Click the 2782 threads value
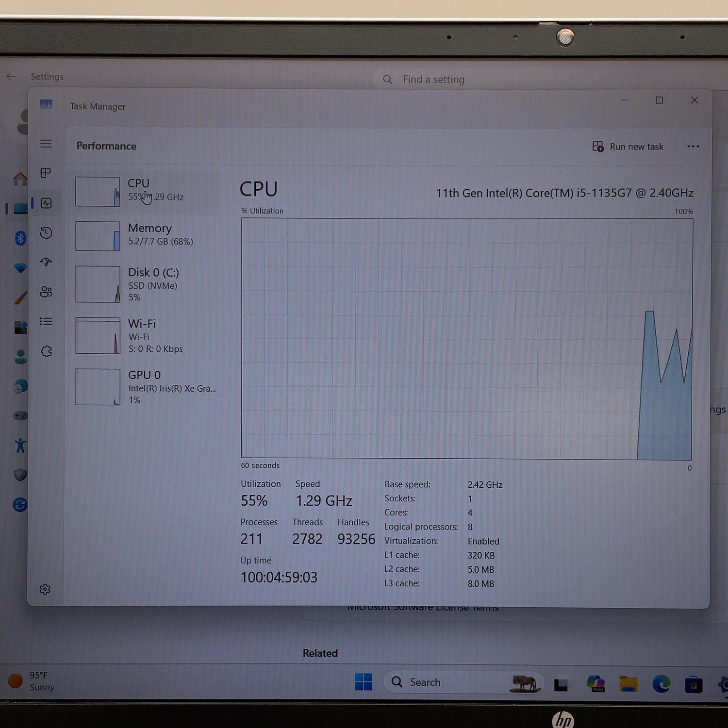Image resolution: width=728 pixels, height=728 pixels. (307, 539)
